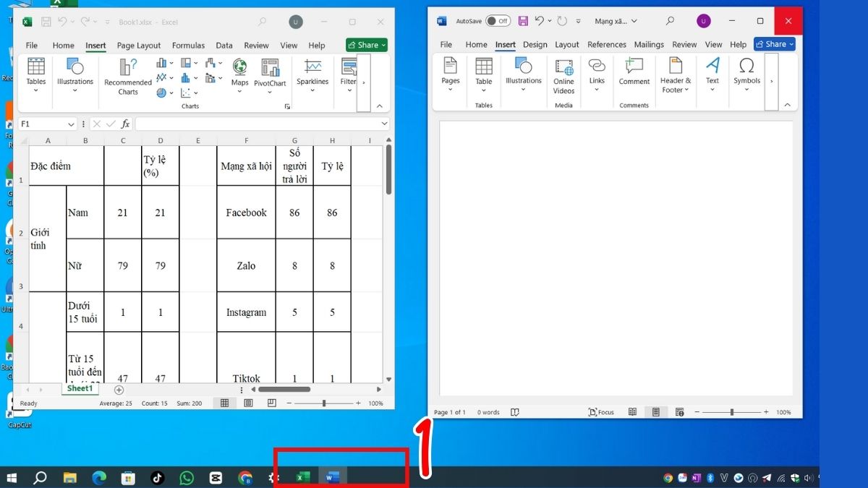Screen dimensions: 868x488
Task: Open Symbols group in Word
Action: click(x=746, y=75)
